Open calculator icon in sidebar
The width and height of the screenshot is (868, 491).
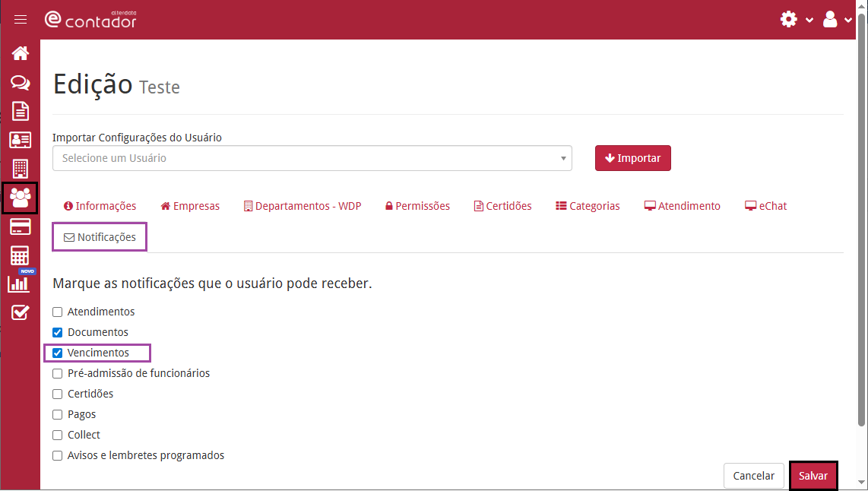point(20,255)
